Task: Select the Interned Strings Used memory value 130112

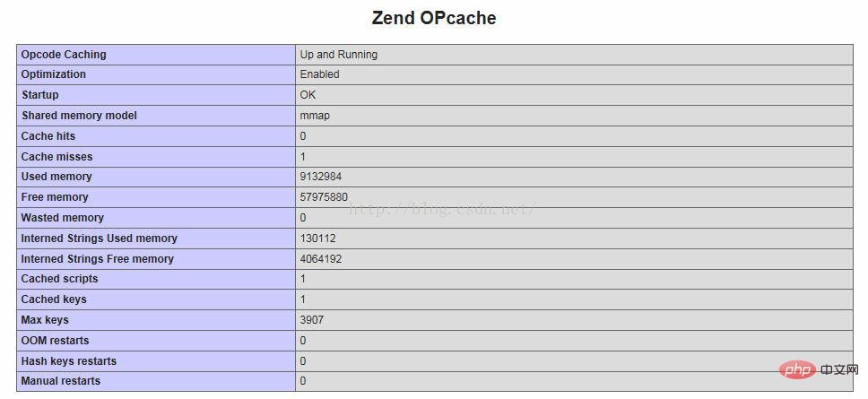Action: pos(318,239)
